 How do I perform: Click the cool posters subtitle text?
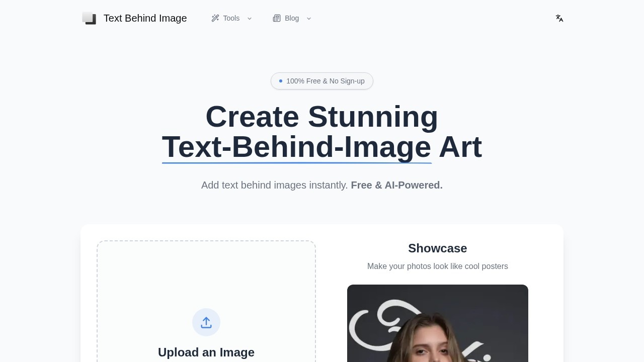coord(437,266)
